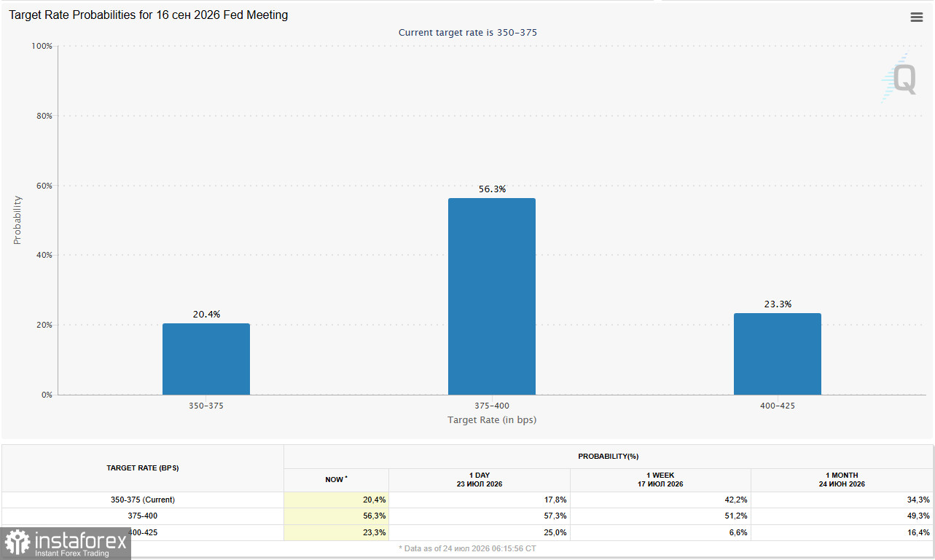Click the 'Data as of 24 июл 2026' footnote
The height and width of the screenshot is (560, 935).
pos(467,548)
